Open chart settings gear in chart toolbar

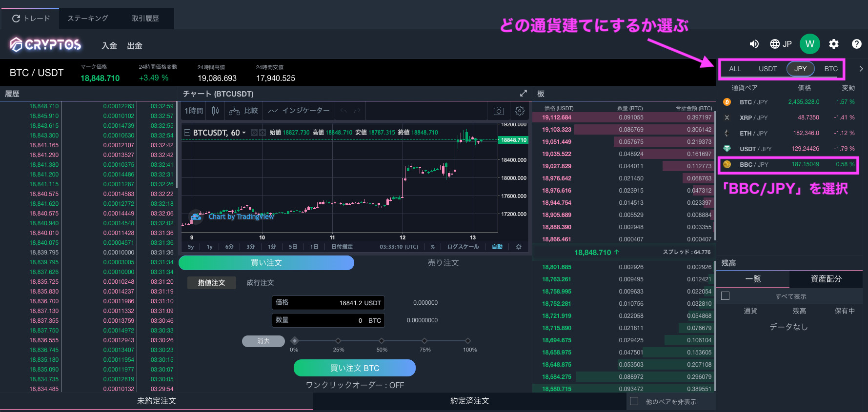pyautogui.click(x=520, y=111)
